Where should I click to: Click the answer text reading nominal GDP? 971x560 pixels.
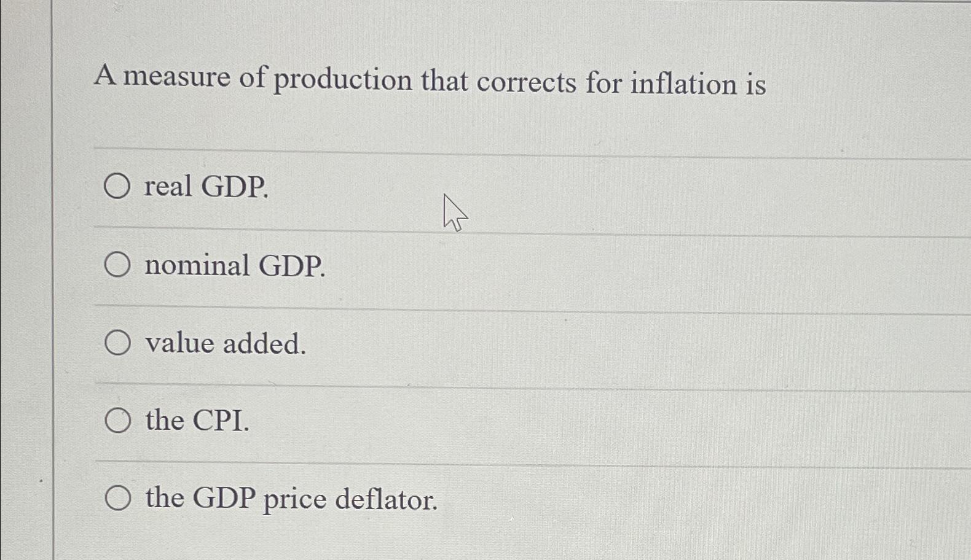click(x=234, y=265)
